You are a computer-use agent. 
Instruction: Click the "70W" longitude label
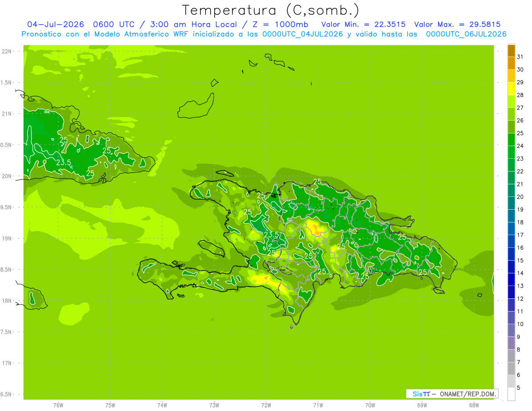370,405
